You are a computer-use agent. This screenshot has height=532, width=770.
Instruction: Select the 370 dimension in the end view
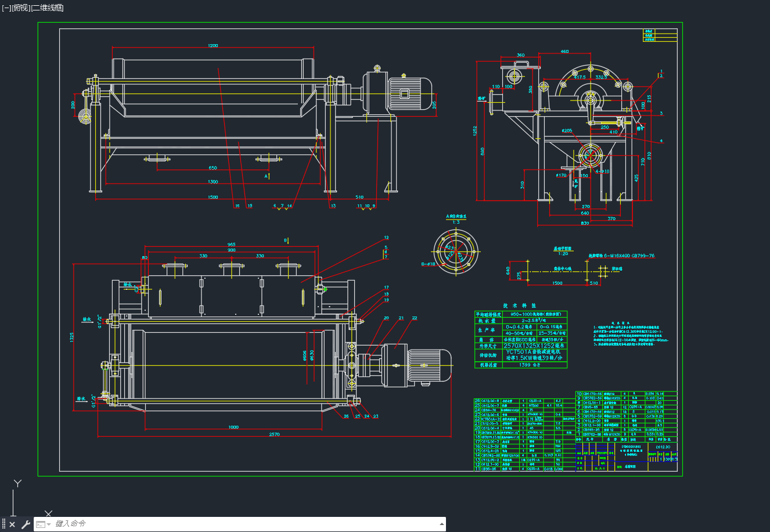(x=611, y=219)
